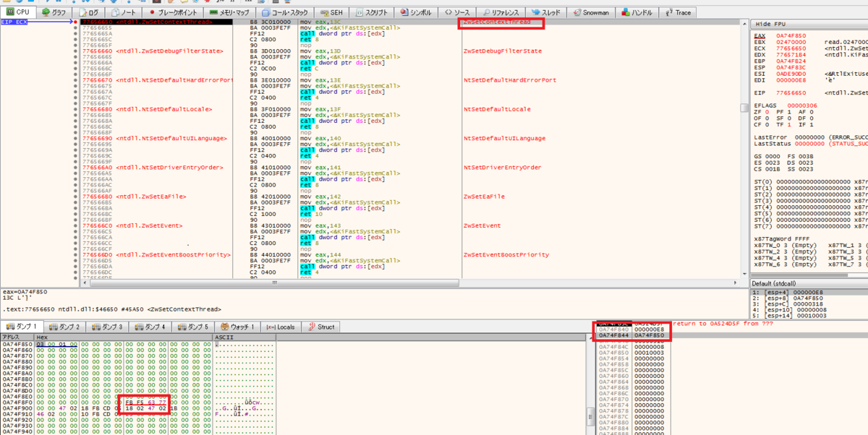Toggle breakpoint at address 77656660
This screenshot has width=868, height=435.
(75, 51)
